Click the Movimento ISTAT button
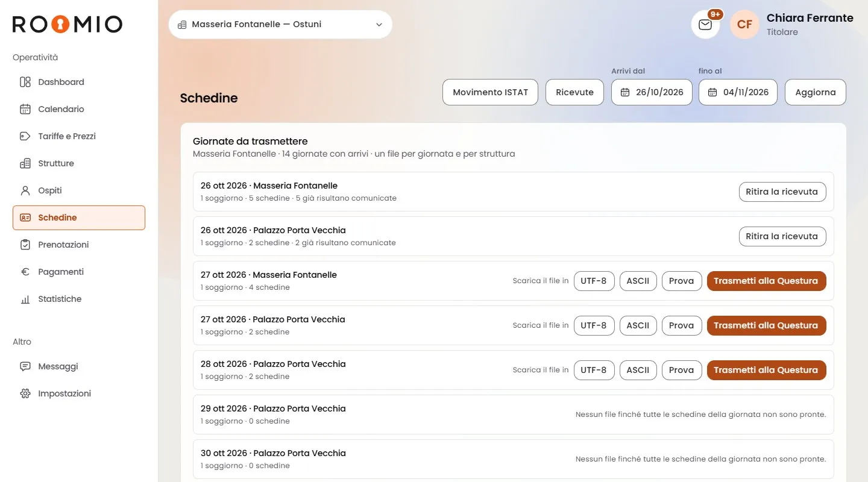This screenshot has height=482, width=868. (x=490, y=92)
